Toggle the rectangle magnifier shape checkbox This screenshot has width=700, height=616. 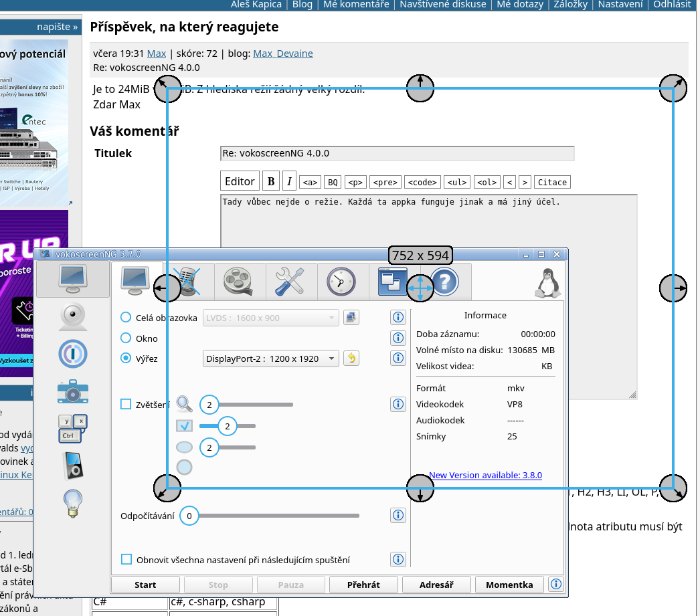point(184,426)
